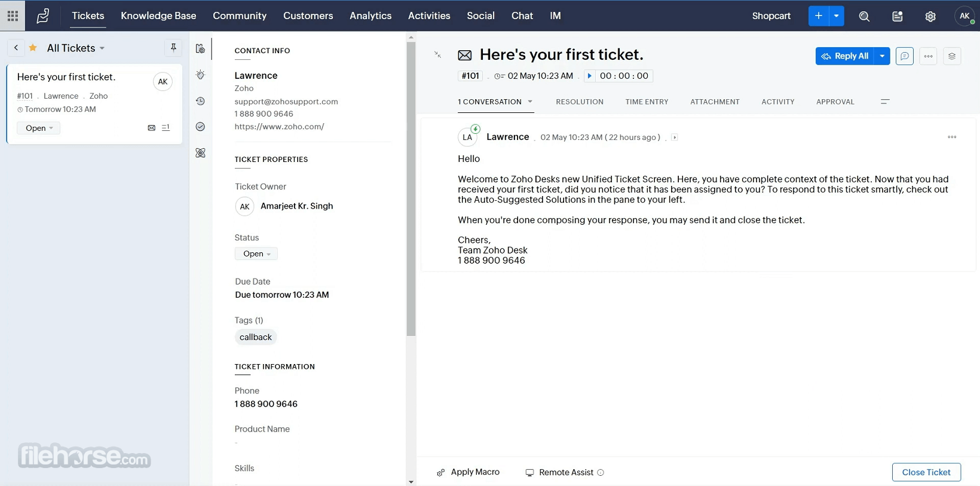This screenshot has height=486, width=980.
Task: Click the Reply All button
Action: pos(845,56)
